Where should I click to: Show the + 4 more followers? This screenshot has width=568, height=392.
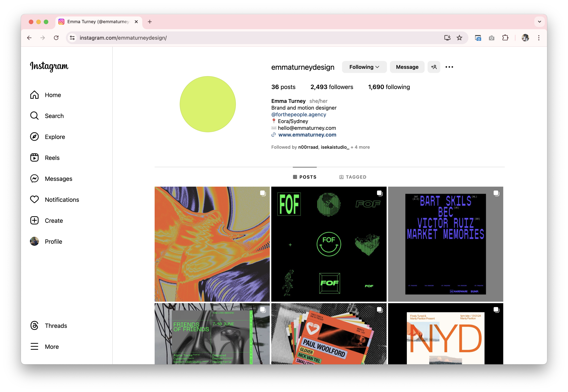coord(360,147)
